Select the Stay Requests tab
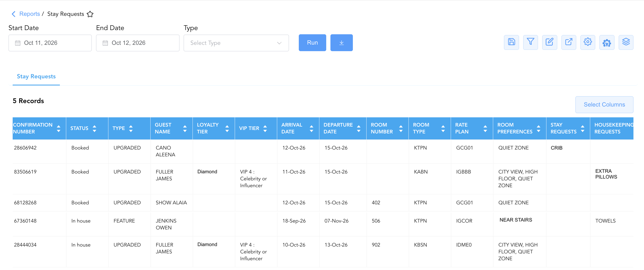644x270 pixels. [x=36, y=76]
